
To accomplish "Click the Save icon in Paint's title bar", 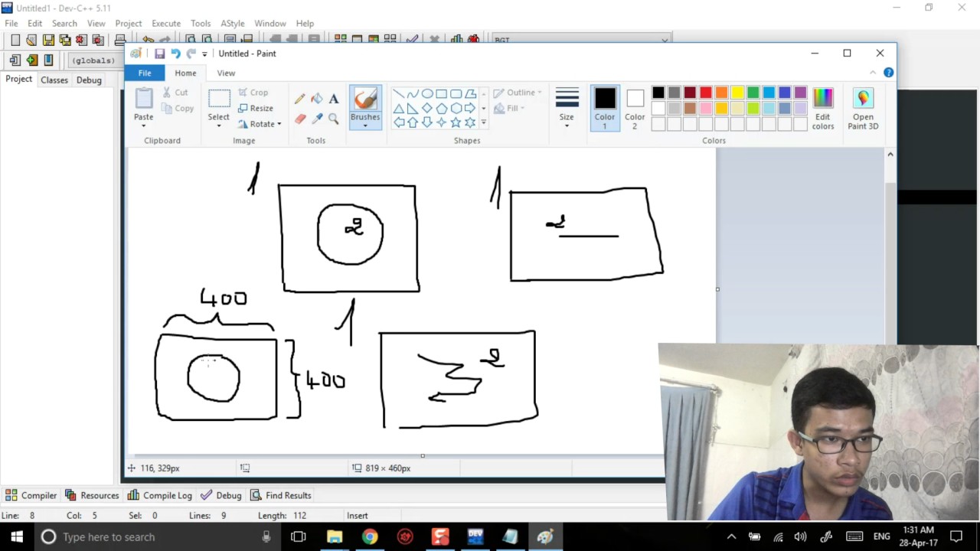I will point(159,54).
